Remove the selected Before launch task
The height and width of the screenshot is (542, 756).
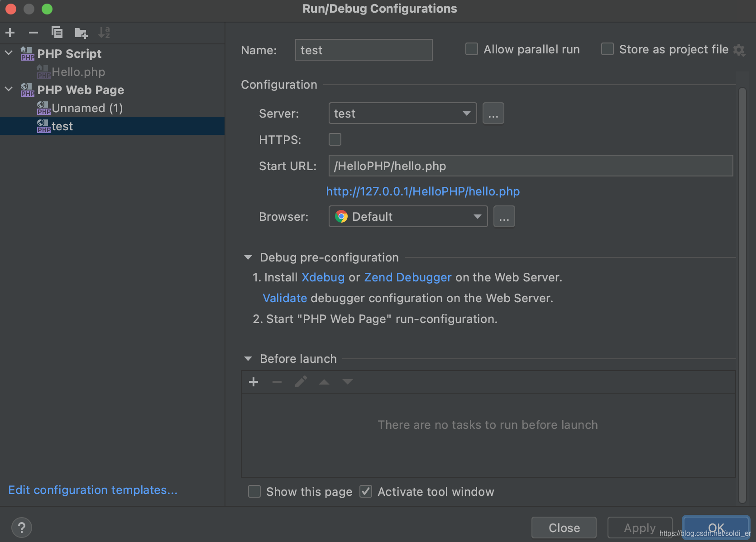(x=277, y=382)
